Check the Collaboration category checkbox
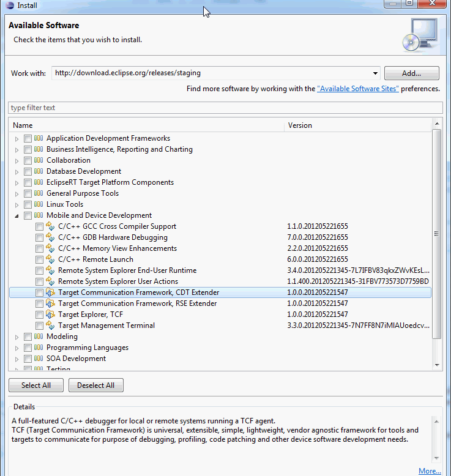The image size is (451, 476). point(28,160)
